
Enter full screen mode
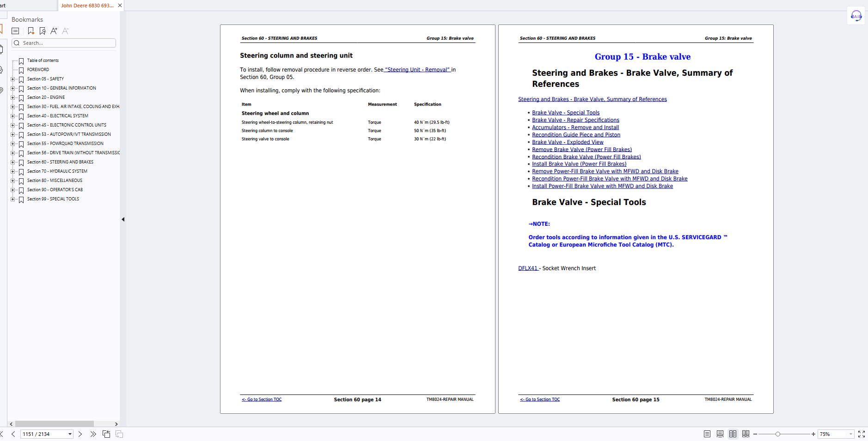point(862,434)
